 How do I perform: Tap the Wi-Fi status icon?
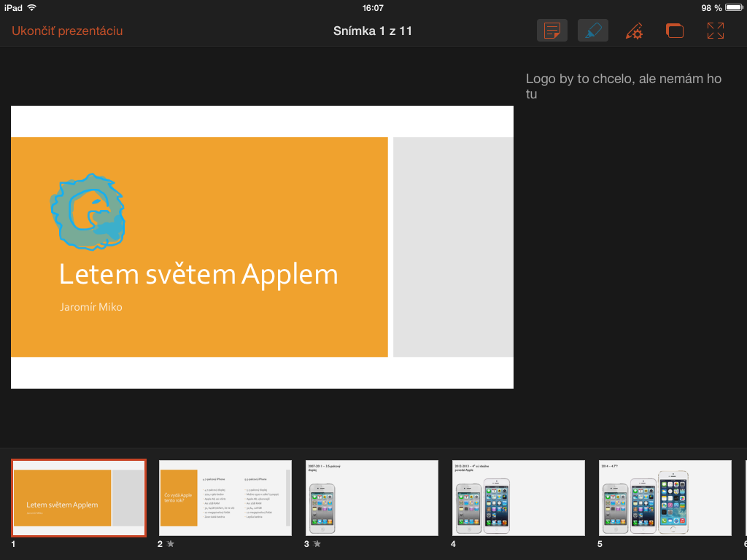coord(31,8)
